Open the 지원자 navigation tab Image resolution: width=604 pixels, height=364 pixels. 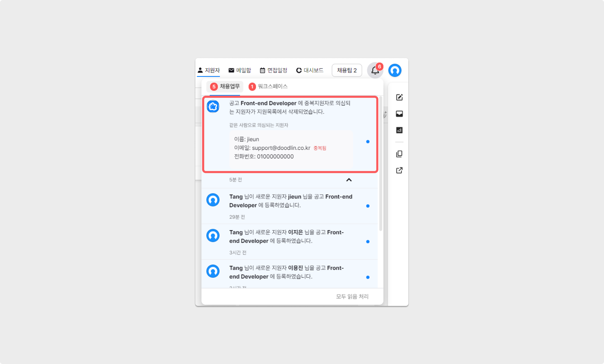209,70
